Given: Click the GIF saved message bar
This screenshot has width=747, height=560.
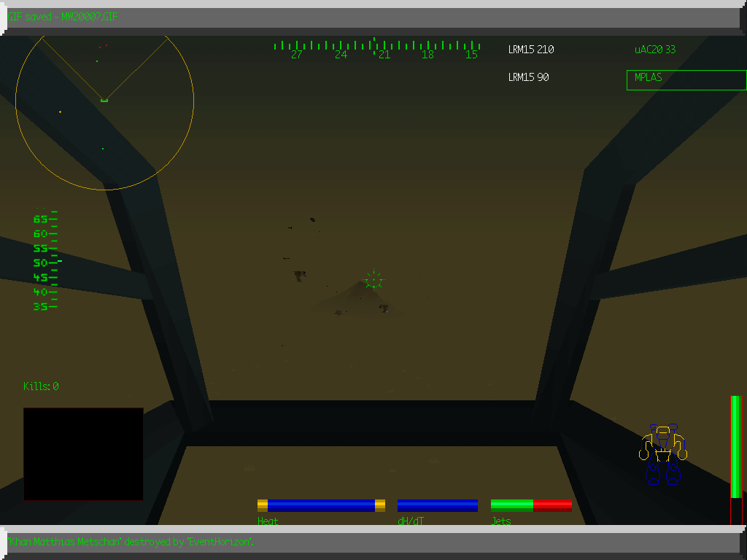Looking at the screenshot, I should click(62, 17).
